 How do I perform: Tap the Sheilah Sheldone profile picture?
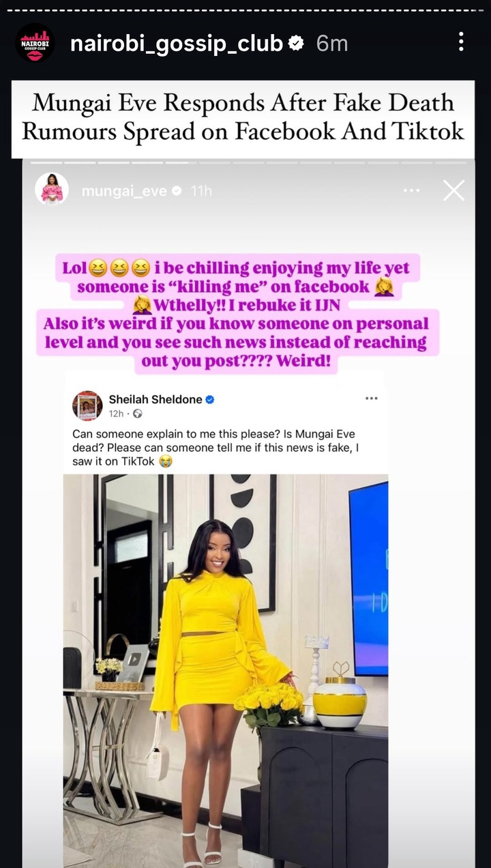[87, 406]
